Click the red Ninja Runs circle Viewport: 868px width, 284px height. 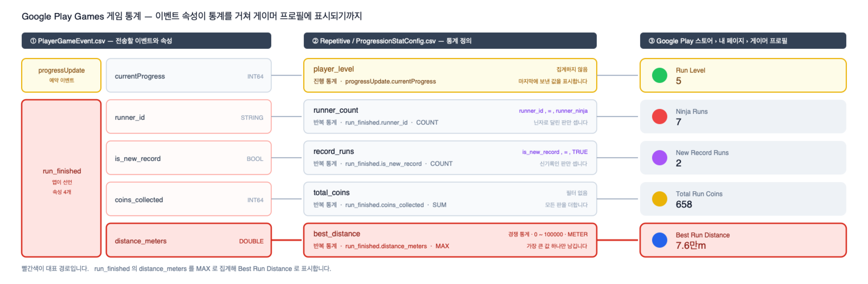pos(659,117)
